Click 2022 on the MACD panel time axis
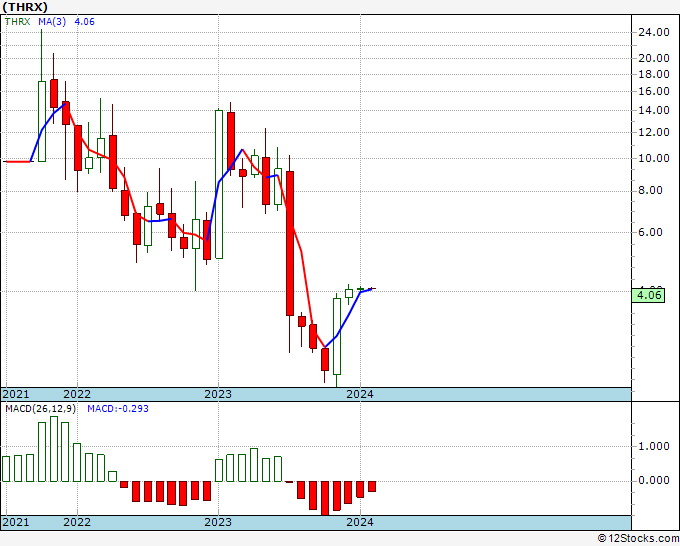This screenshot has height=546, width=680. pos(77,522)
